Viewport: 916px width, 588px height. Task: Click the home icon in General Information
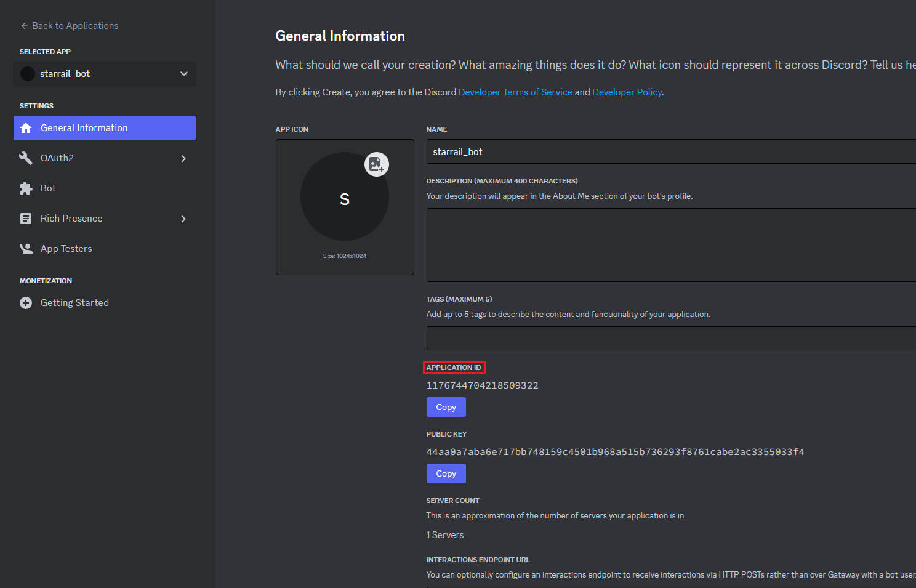26,128
